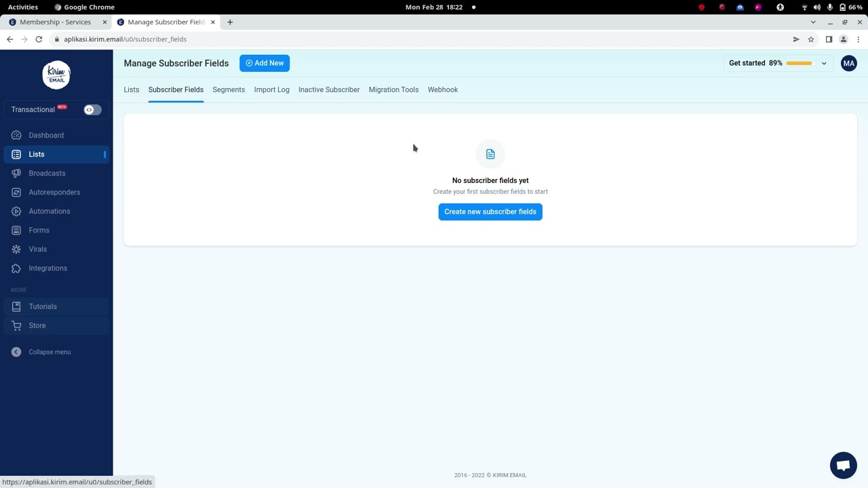The height and width of the screenshot is (488, 868).
Task: Open a new browser tab
Action: coord(230,22)
